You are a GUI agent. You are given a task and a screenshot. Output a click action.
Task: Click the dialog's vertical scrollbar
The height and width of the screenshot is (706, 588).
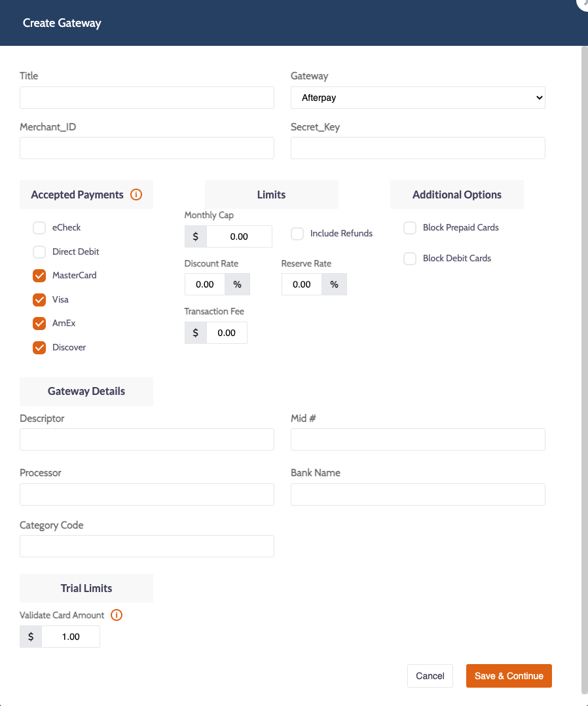click(584, 367)
